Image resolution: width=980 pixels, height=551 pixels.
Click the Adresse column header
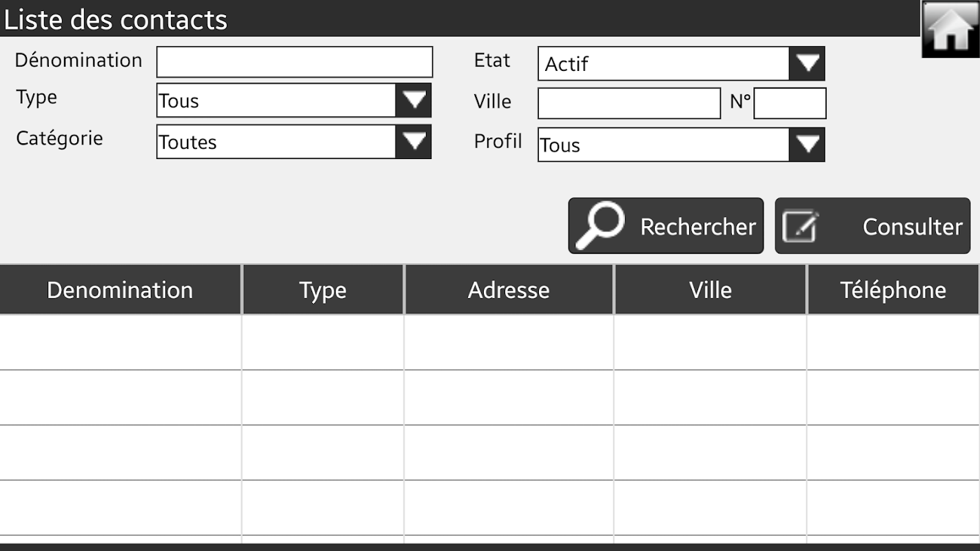509,290
